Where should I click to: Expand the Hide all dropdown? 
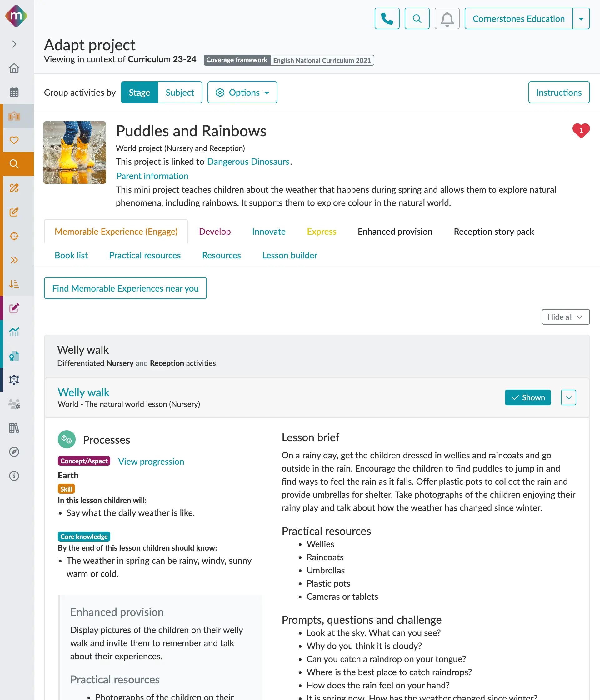pos(565,317)
